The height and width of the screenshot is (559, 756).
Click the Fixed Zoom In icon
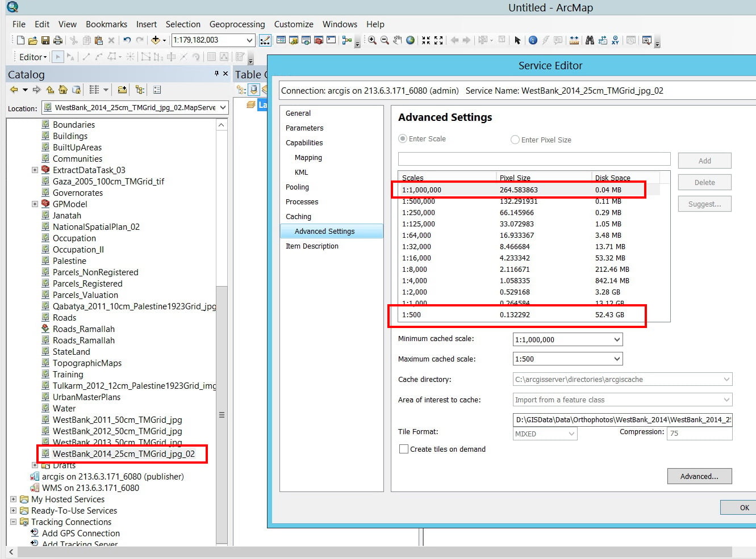tap(425, 40)
